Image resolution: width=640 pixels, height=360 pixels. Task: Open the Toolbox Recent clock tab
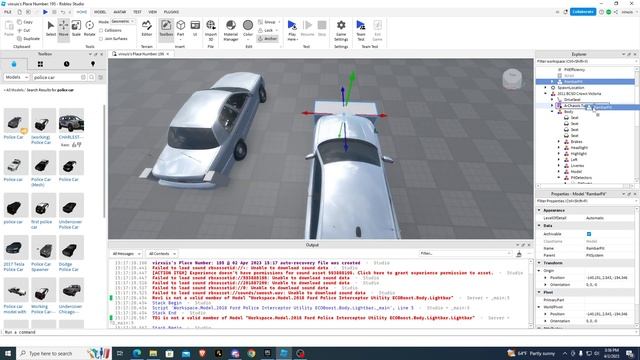(67, 64)
